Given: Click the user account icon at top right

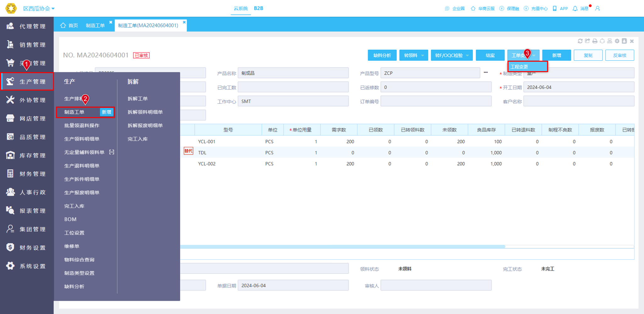Looking at the screenshot, I should tap(597, 8).
